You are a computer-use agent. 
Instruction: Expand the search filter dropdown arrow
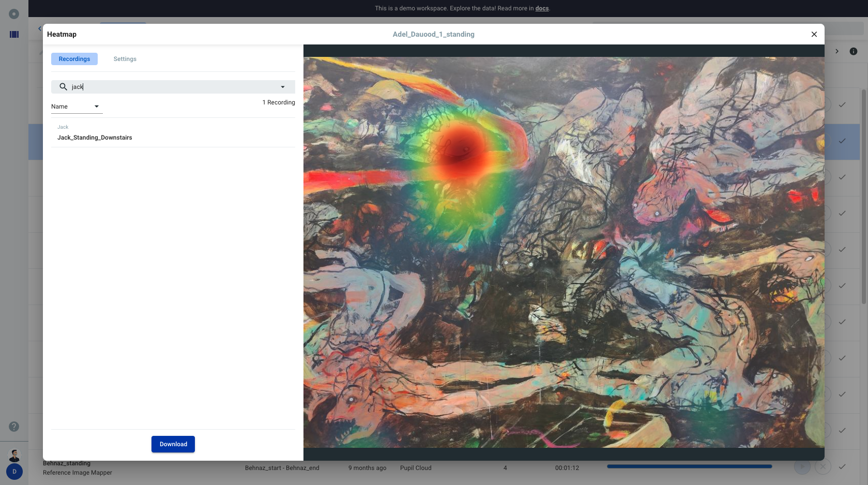283,87
